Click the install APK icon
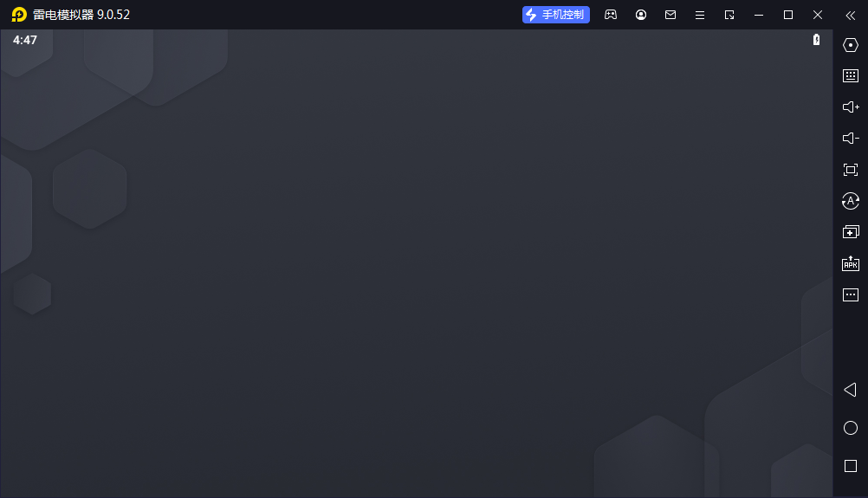The height and width of the screenshot is (498, 868). (850, 263)
